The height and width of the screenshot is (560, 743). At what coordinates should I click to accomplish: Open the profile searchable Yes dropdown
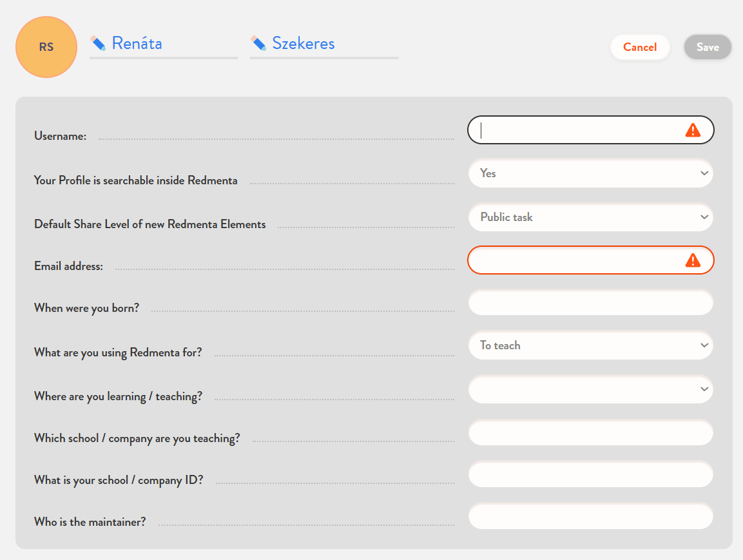pyautogui.click(x=590, y=173)
